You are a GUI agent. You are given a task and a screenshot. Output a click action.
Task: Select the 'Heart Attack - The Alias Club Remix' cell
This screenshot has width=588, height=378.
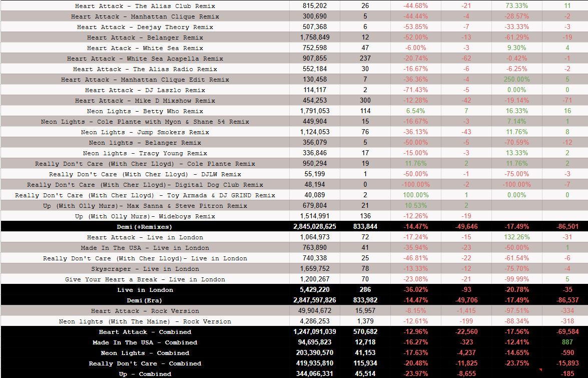(145, 6)
